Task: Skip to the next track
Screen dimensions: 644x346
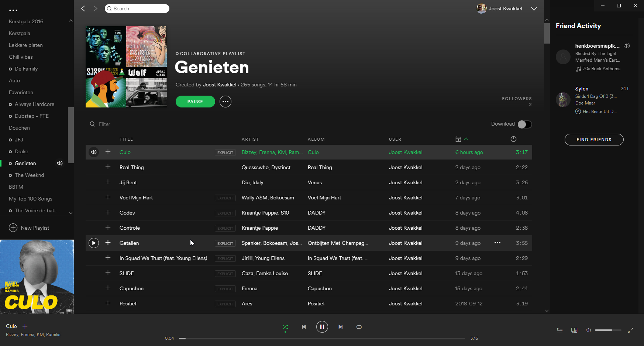Action: click(x=341, y=327)
